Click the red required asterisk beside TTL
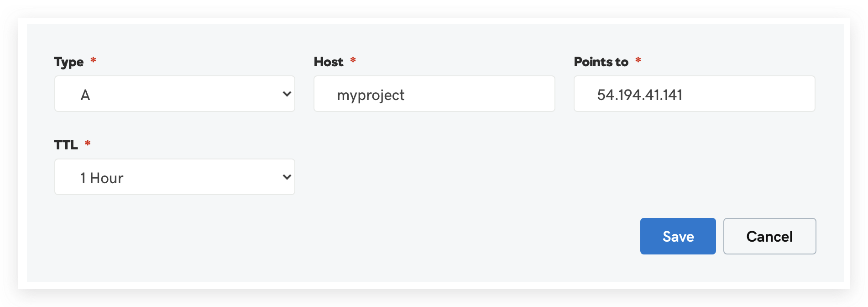The width and height of the screenshot is (868, 307). (x=88, y=143)
